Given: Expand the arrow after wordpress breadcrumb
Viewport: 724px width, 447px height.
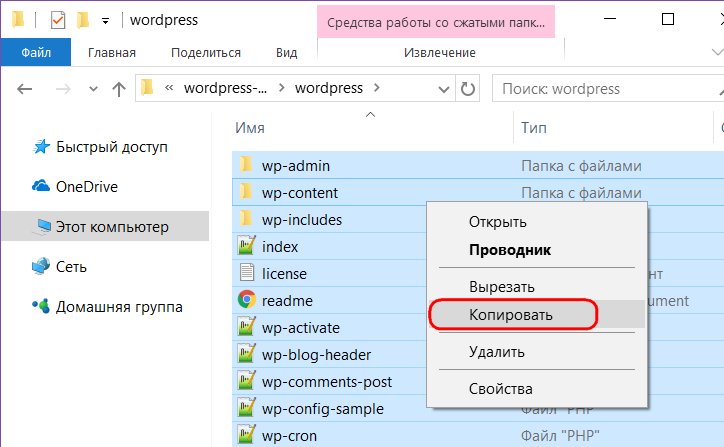Looking at the screenshot, I should tap(377, 88).
